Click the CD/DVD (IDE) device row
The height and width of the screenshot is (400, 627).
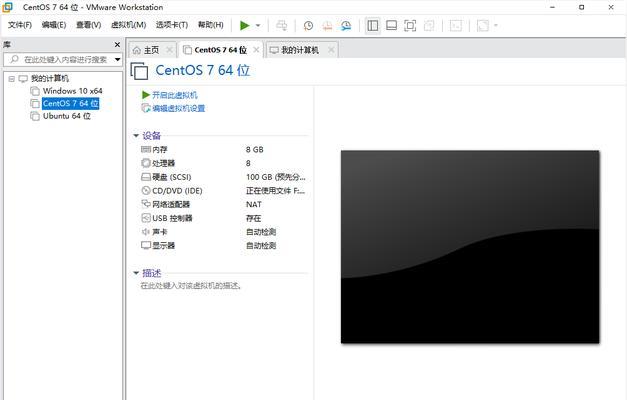pyautogui.click(x=224, y=191)
